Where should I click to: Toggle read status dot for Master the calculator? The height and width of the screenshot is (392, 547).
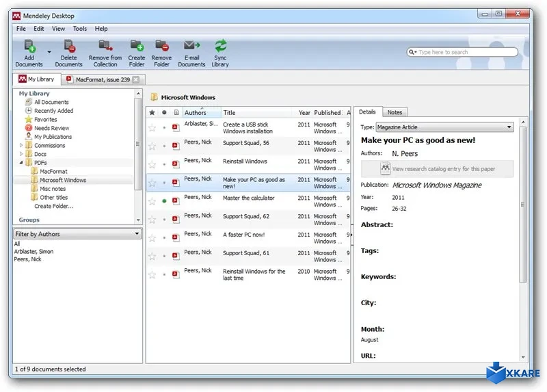click(x=164, y=201)
